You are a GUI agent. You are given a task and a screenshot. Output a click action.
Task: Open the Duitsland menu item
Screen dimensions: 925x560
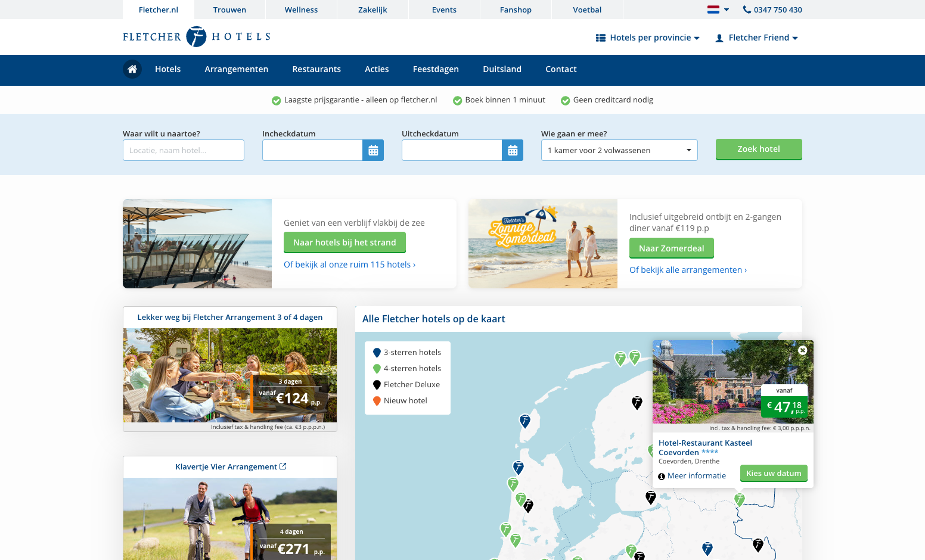pyautogui.click(x=502, y=69)
